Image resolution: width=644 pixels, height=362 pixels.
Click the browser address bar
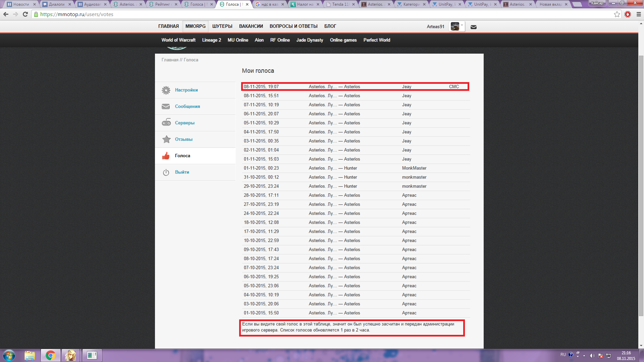[302, 14]
